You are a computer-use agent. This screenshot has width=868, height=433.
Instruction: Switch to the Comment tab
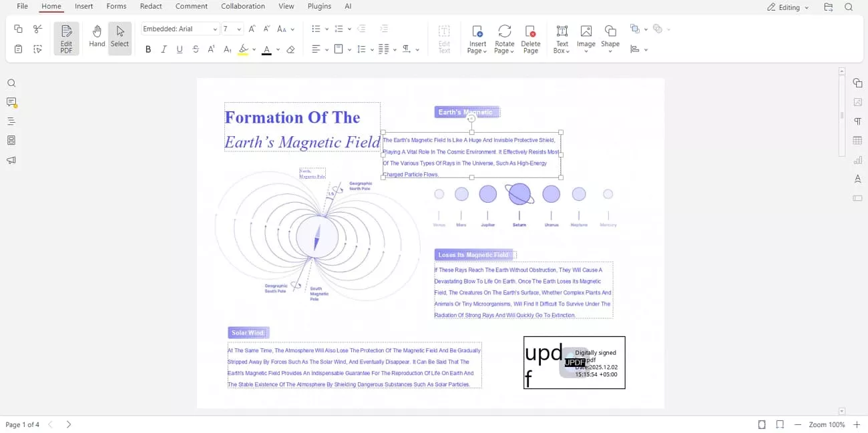(x=192, y=6)
